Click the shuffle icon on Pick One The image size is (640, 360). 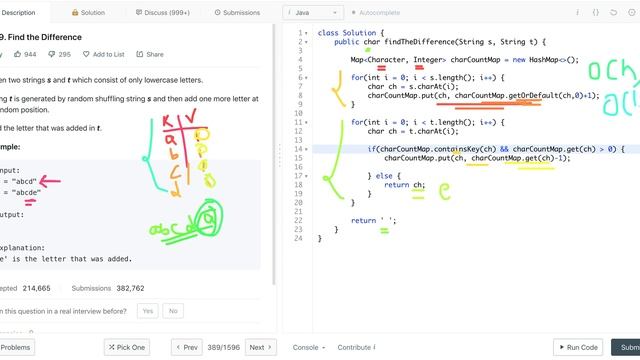click(111, 347)
